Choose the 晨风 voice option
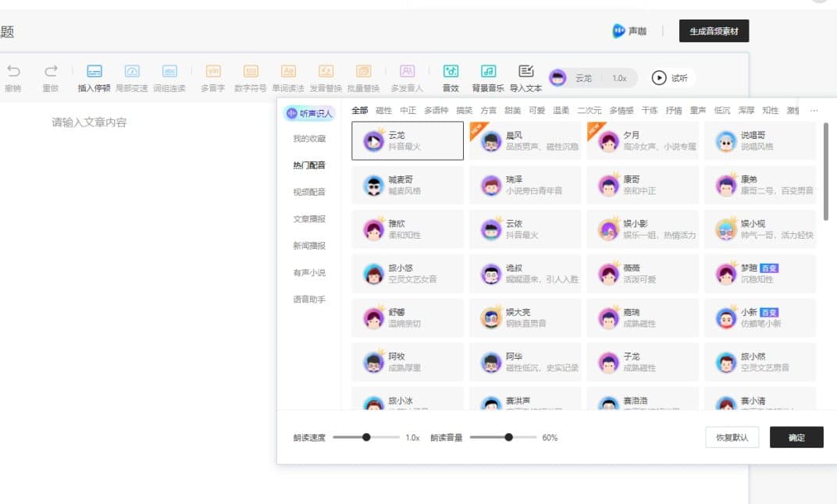Screen dimensions: 837x504 [525, 140]
